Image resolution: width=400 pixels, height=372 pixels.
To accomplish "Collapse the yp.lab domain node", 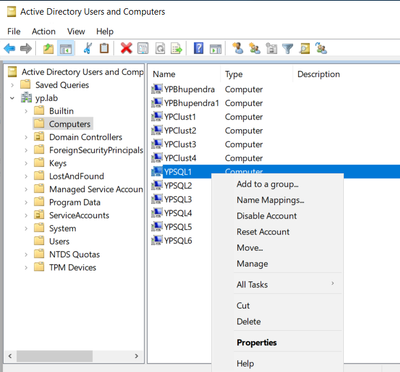I will 12,98.
